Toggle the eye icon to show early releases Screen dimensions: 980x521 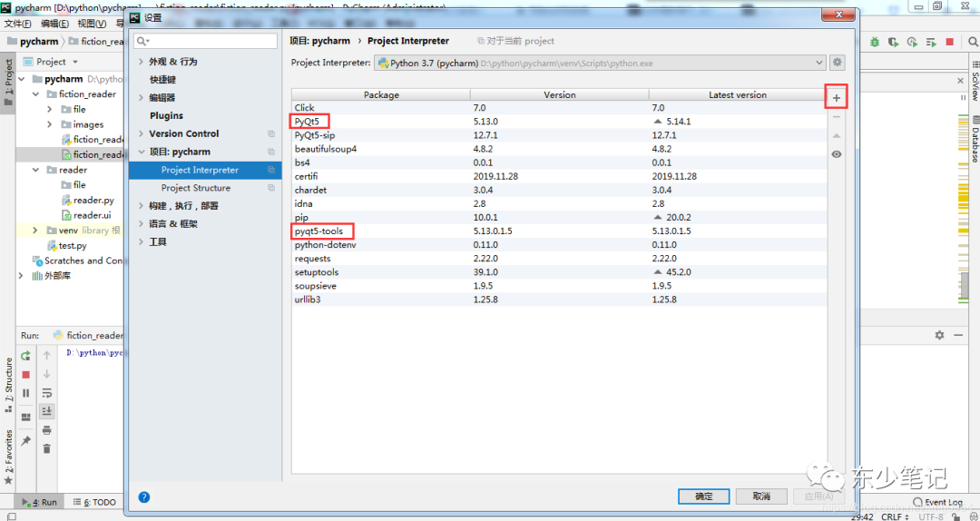(836, 154)
